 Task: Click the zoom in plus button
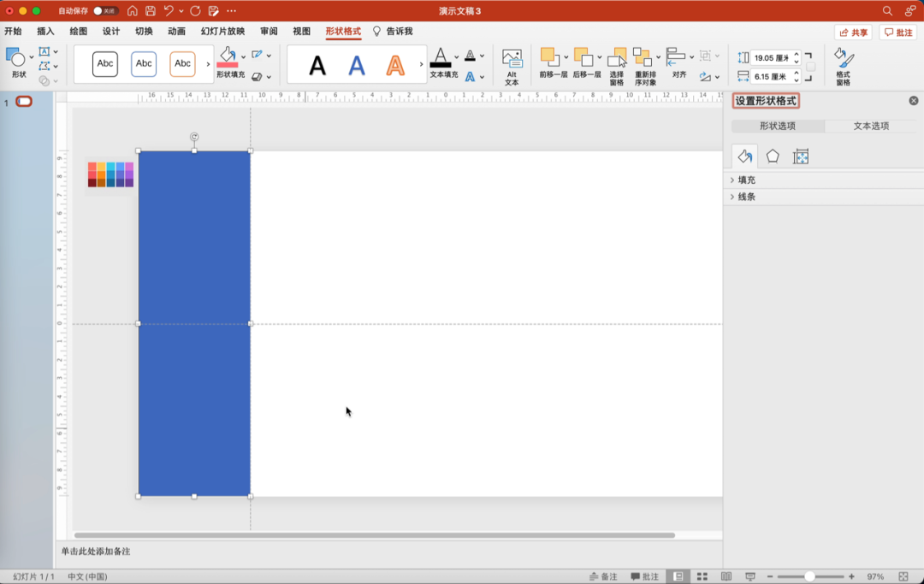[851, 576]
